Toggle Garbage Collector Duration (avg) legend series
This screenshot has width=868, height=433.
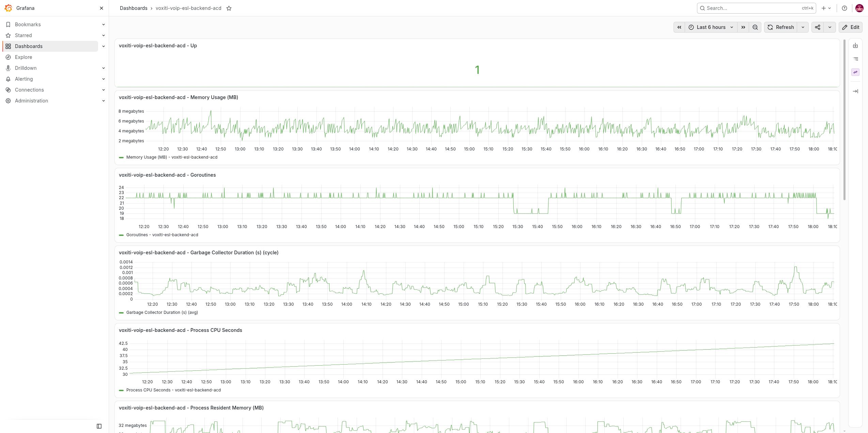tap(162, 312)
